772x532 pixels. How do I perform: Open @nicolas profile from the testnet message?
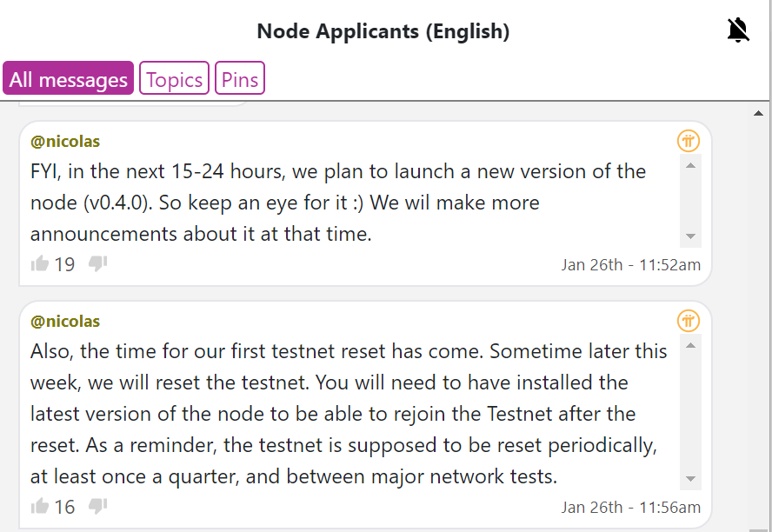pos(65,322)
